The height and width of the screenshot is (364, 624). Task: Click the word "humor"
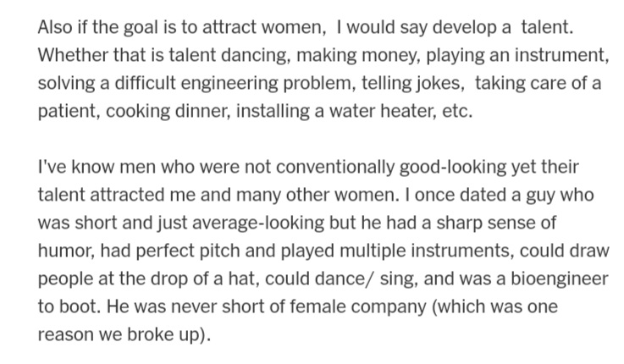coord(64,251)
